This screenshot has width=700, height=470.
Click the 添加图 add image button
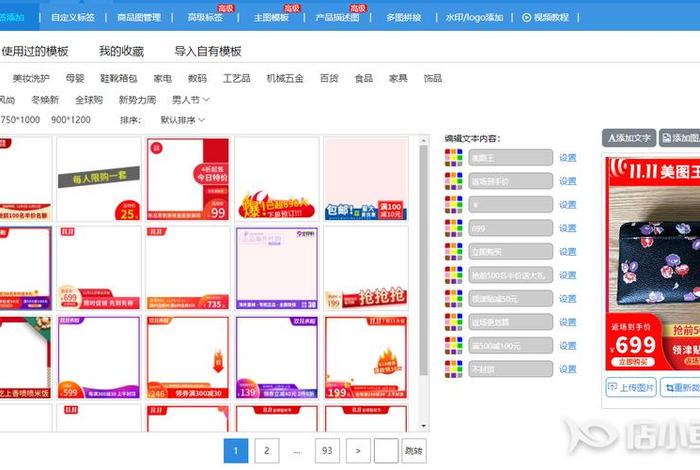pyautogui.click(x=680, y=138)
